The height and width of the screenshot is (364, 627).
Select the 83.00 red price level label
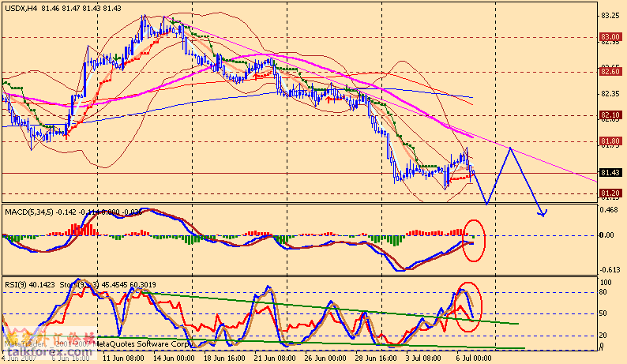tap(610, 37)
